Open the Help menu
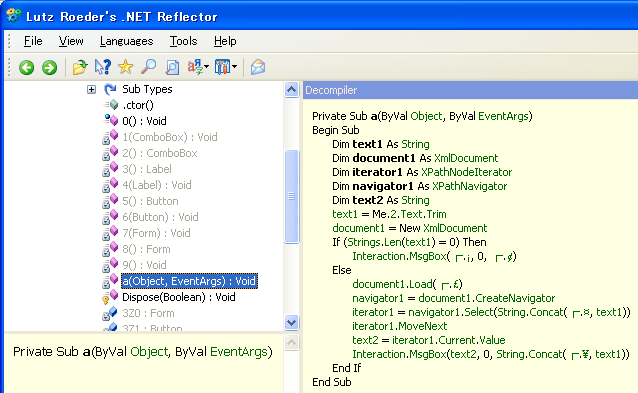This screenshot has height=393, width=638. [225, 41]
